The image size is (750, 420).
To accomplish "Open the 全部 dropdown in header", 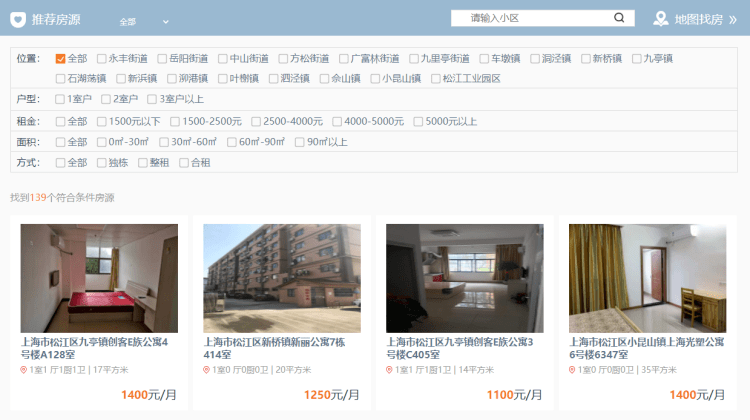I will click(144, 21).
